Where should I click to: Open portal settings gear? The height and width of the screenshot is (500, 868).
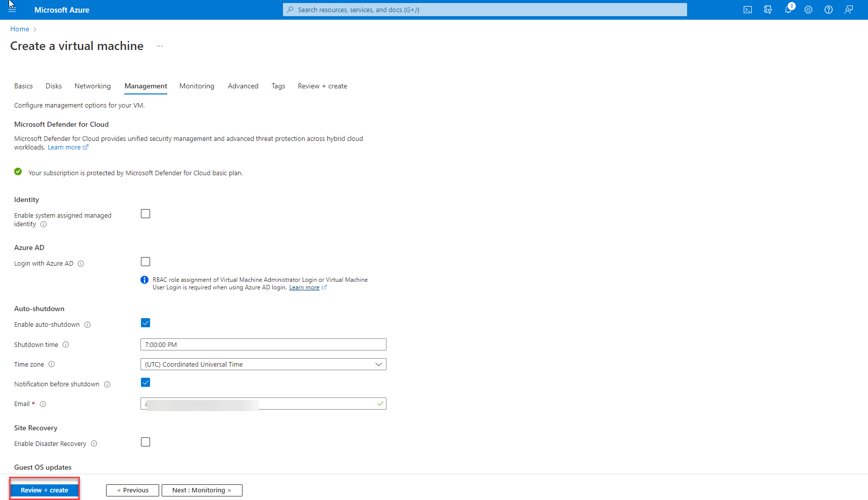[808, 10]
